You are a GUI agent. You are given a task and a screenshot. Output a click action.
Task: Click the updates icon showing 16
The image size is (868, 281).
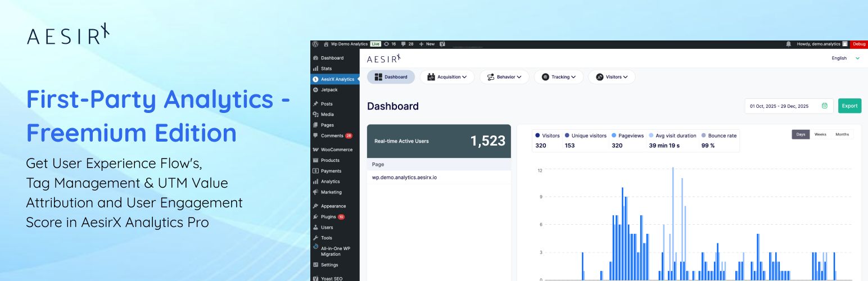[390, 44]
